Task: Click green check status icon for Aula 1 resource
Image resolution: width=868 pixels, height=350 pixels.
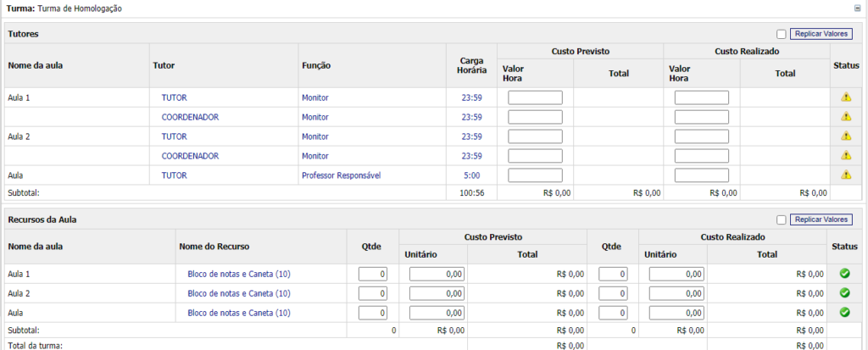Action: click(844, 274)
